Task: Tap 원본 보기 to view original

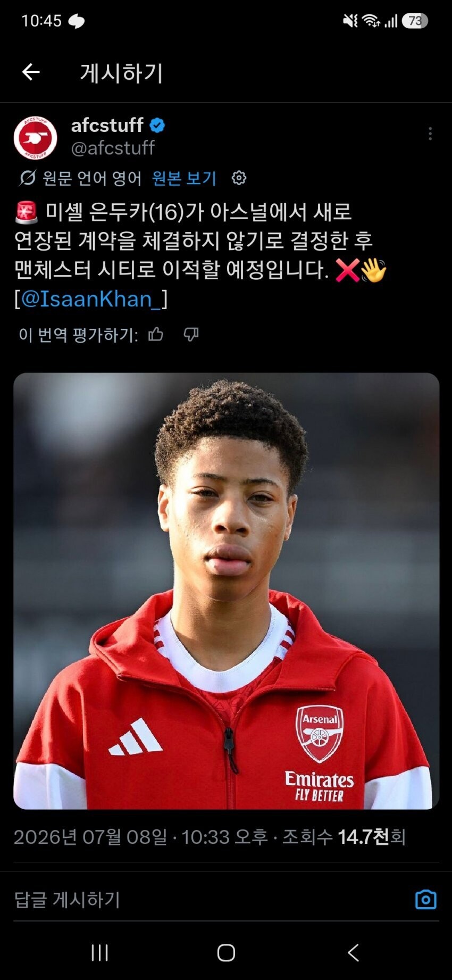Action: (185, 178)
